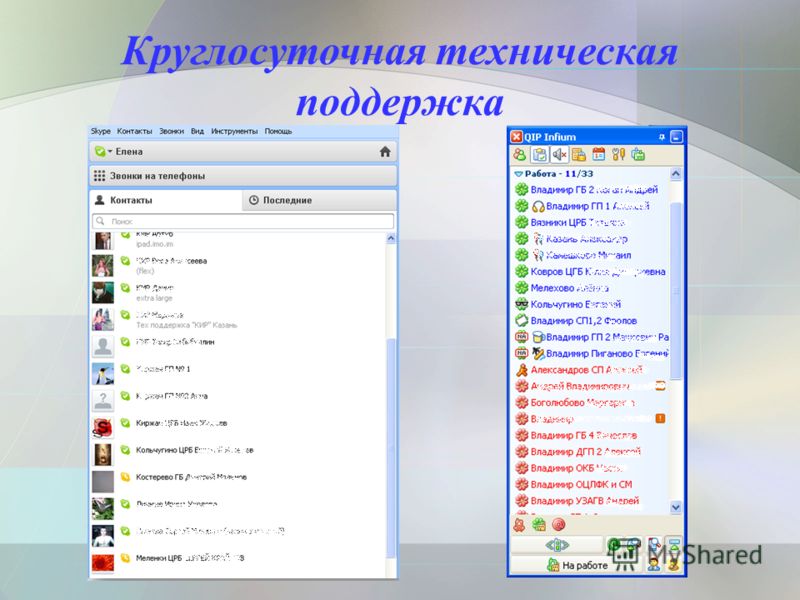This screenshot has width=800, height=600.
Task: Switch to the Последние tab in Skype
Action: (x=319, y=201)
